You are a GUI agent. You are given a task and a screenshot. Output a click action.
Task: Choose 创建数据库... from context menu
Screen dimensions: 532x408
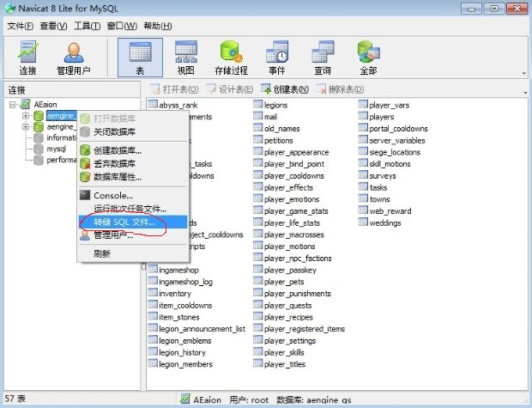pyautogui.click(x=133, y=150)
